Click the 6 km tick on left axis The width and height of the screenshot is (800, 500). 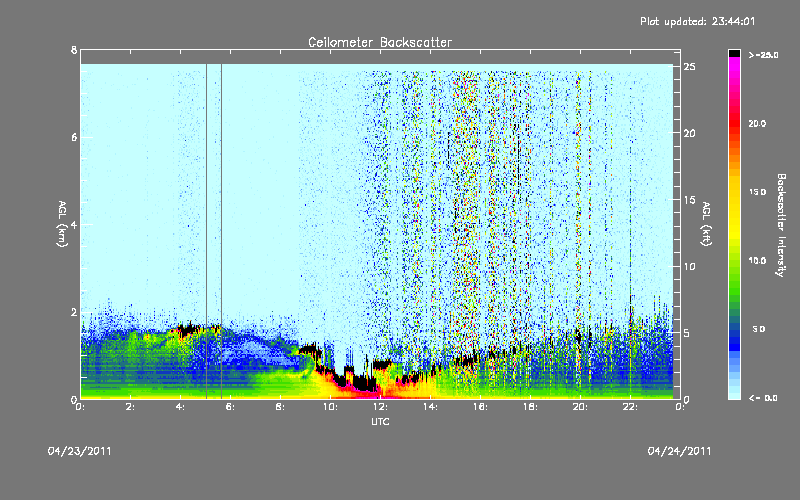pos(74,137)
